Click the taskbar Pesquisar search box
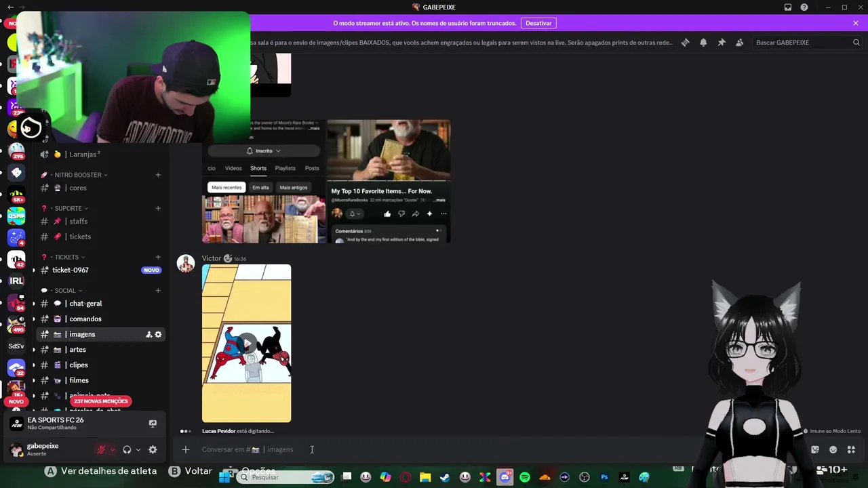The width and height of the screenshot is (868, 488). [285, 477]
